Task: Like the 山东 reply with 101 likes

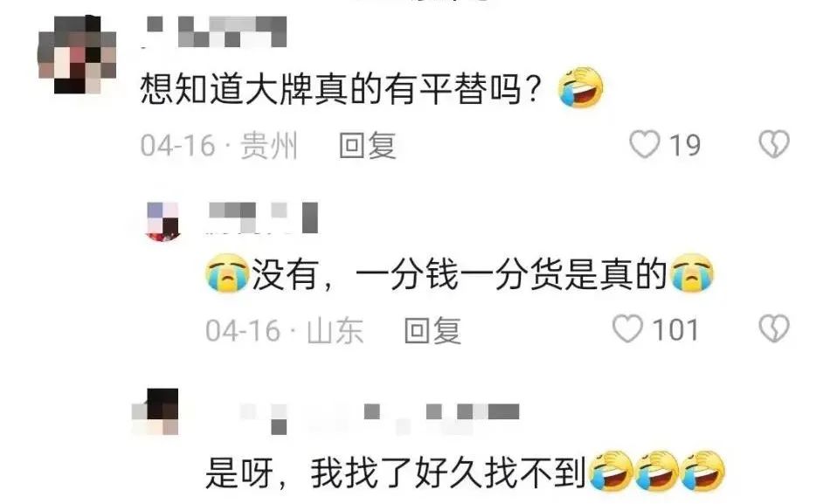Action: click(627, 328)
